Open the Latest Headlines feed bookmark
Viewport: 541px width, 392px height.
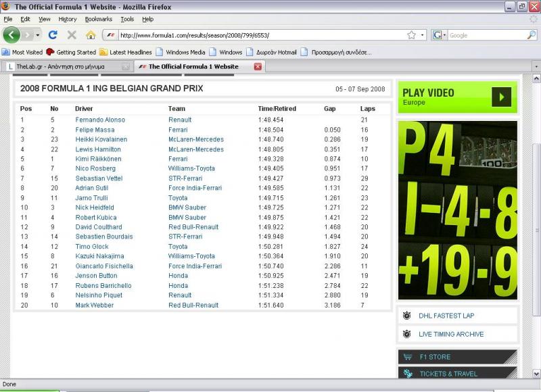(126, 53)
